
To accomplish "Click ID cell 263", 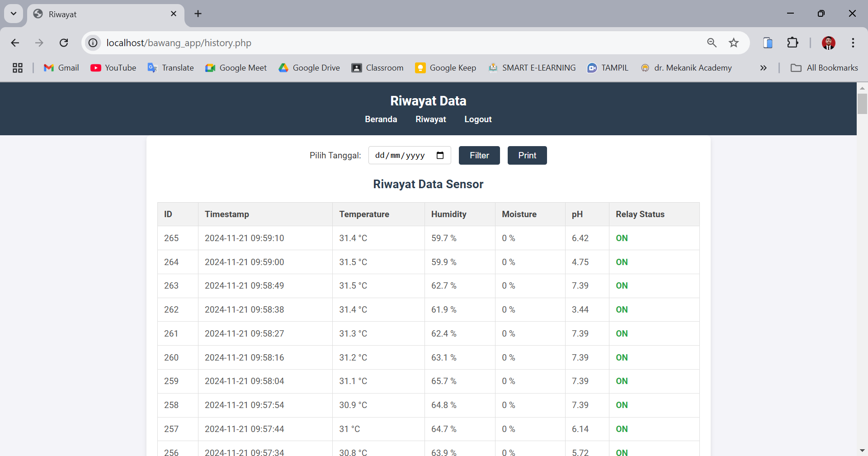I will coord(171,286).
